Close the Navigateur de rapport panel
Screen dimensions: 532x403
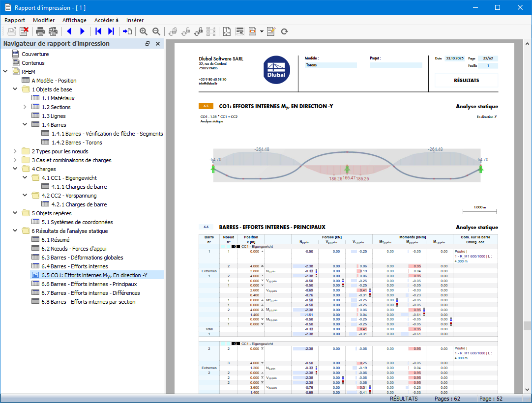(x=158, y=44)
